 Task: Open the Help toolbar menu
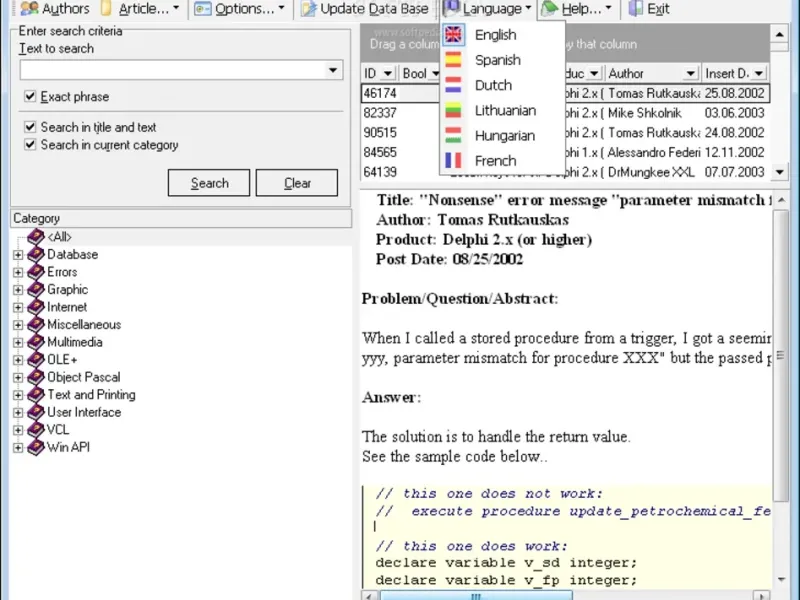[577, 8]
